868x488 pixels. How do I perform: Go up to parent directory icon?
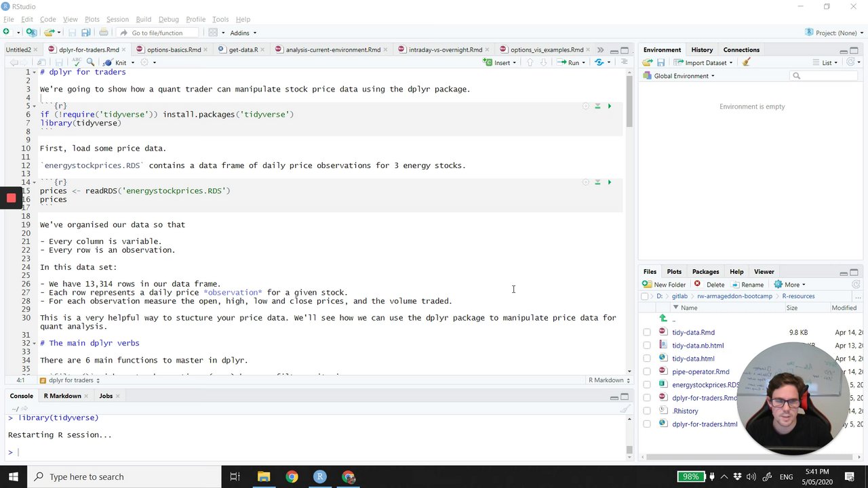663,319
